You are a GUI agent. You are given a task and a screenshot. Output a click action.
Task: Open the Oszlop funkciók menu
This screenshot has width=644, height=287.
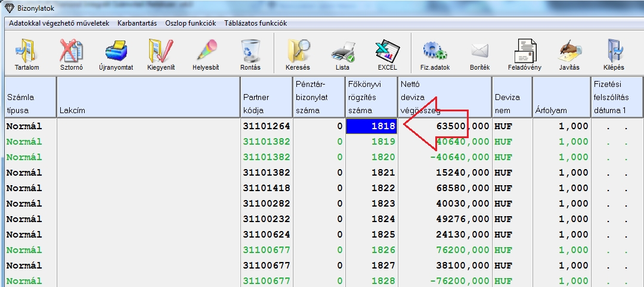pos(191,23)
